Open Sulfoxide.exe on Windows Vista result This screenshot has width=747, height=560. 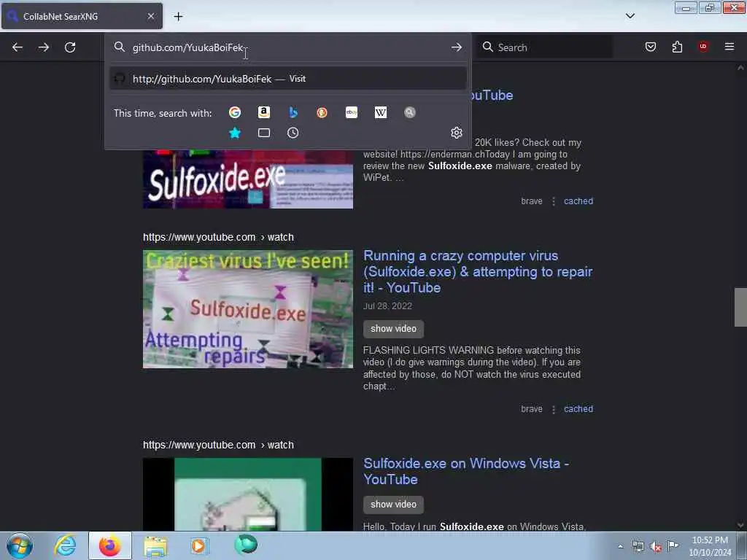[466, 472]
